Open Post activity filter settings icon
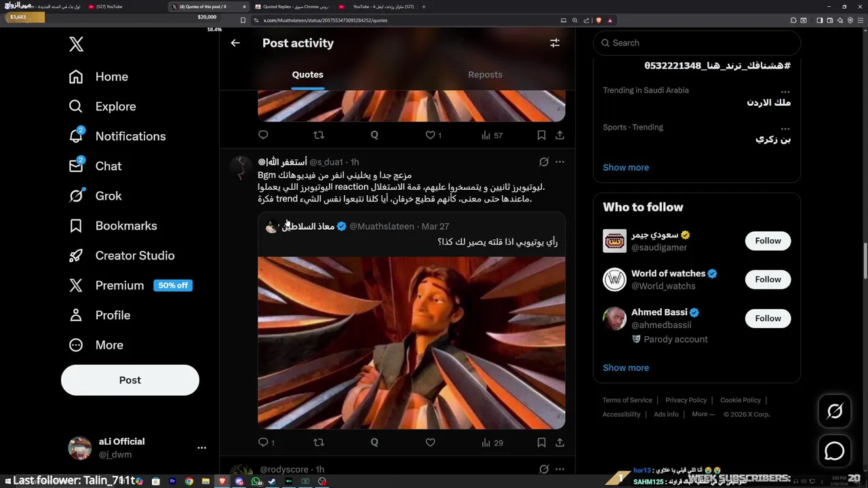 pyautogui.click(x=555, y=43)
